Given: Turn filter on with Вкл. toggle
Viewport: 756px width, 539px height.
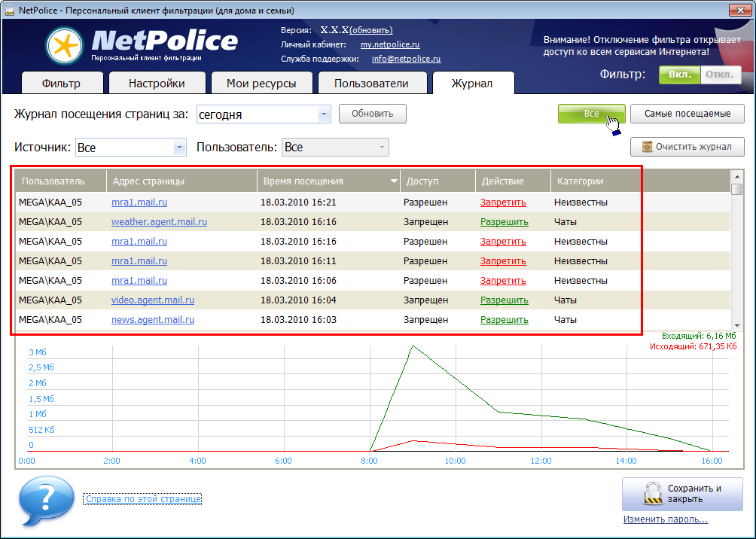Looking at the screenshot, I should (679, 75).
